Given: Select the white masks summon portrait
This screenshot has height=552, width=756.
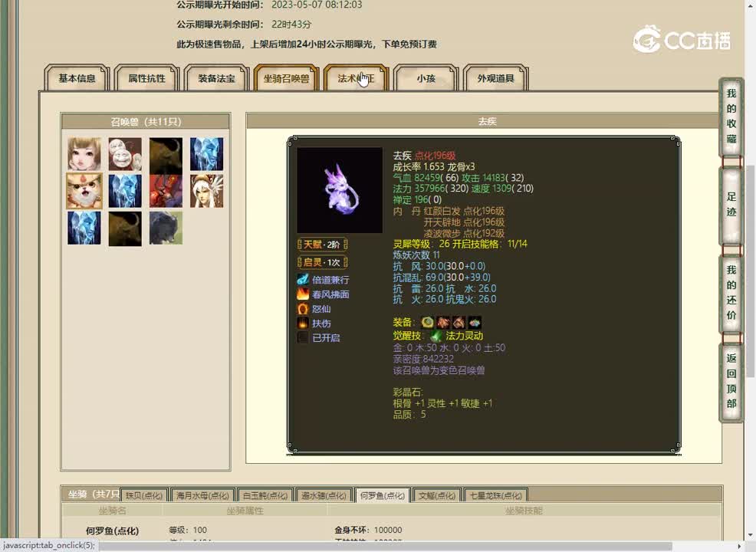Looking at the screenshot, I should point(125,154).
